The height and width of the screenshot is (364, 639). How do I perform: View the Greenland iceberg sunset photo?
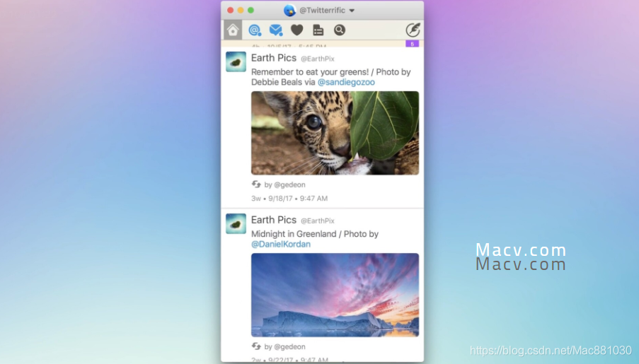[x=335, y=295]
